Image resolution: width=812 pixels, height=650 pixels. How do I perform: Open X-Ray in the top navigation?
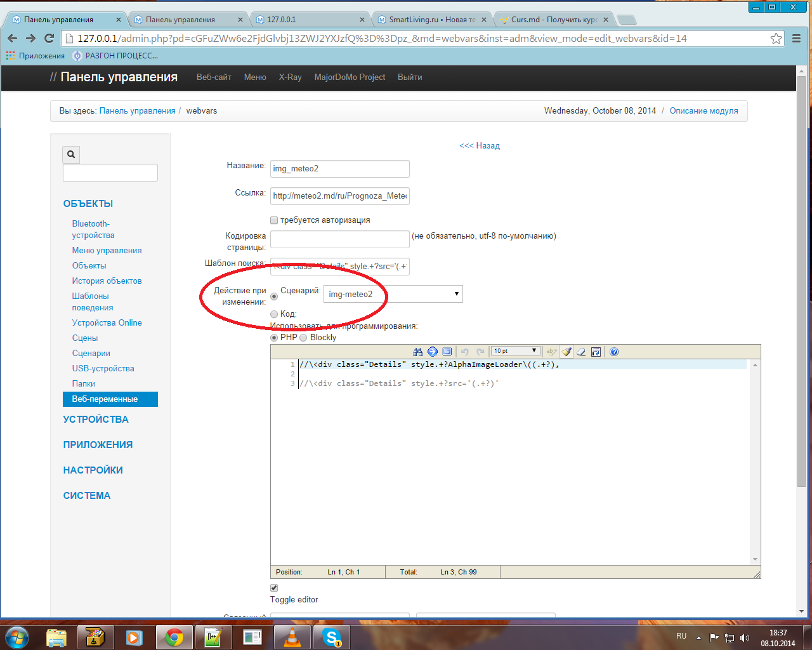click(291, 77)
